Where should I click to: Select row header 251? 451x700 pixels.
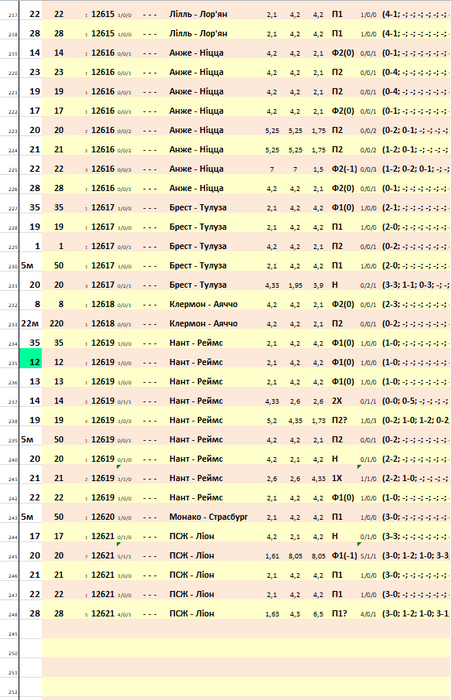(x=13, y=673)
